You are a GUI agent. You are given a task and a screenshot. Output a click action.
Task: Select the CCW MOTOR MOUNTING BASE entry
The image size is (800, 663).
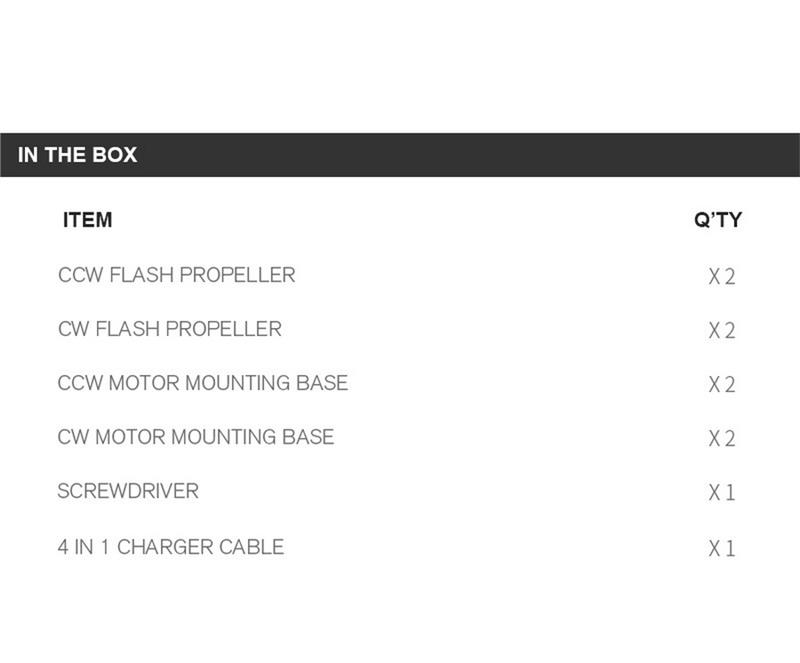[203, 383]
